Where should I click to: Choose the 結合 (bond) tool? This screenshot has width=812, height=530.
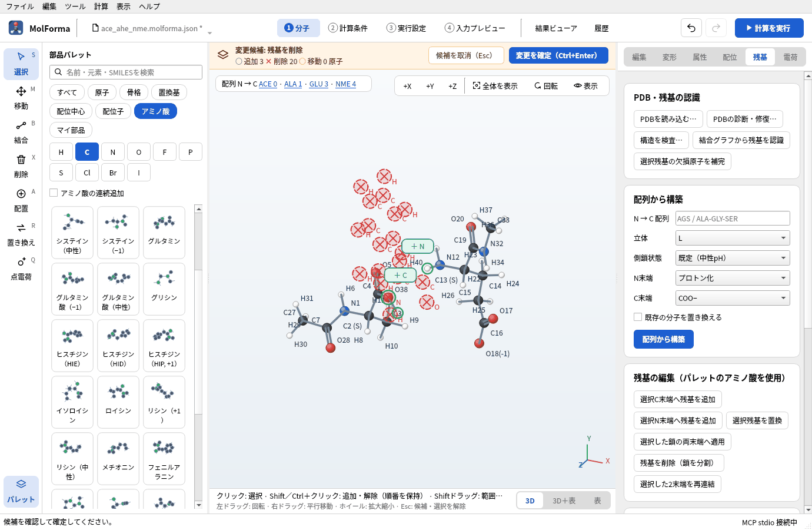(x=21, y=132)
